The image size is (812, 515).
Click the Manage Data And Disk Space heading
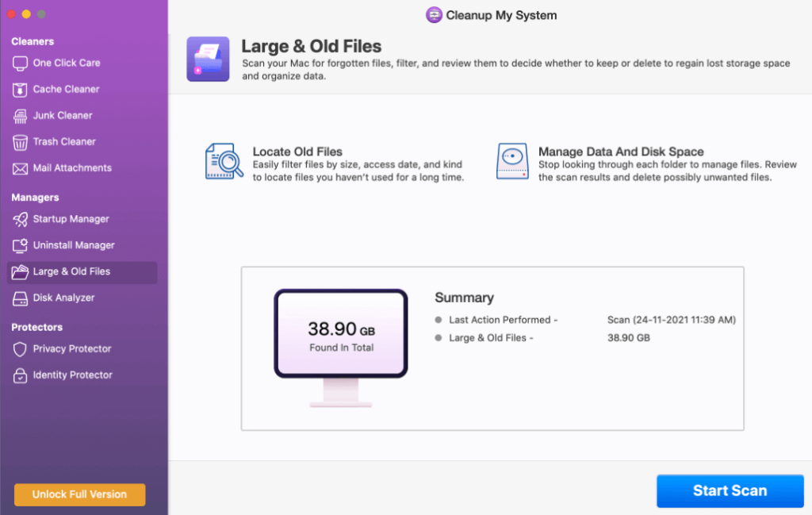point(621,152)
